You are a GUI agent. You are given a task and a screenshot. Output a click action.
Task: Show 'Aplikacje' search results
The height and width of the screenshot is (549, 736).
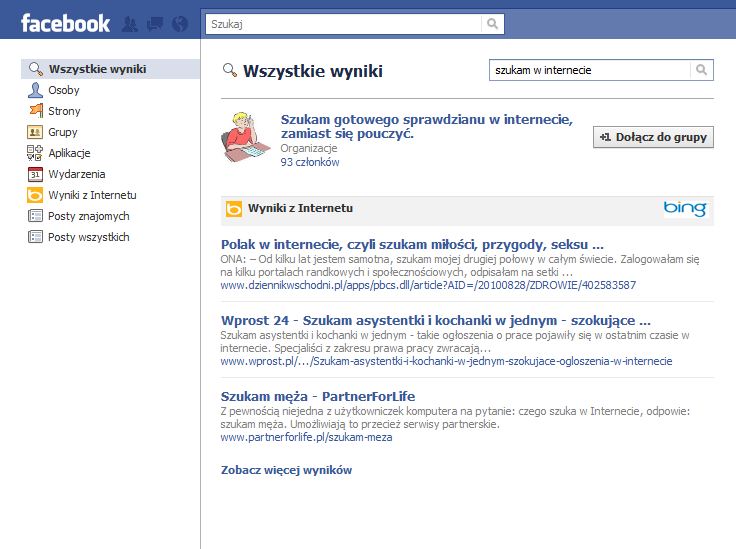coord(69,153)
